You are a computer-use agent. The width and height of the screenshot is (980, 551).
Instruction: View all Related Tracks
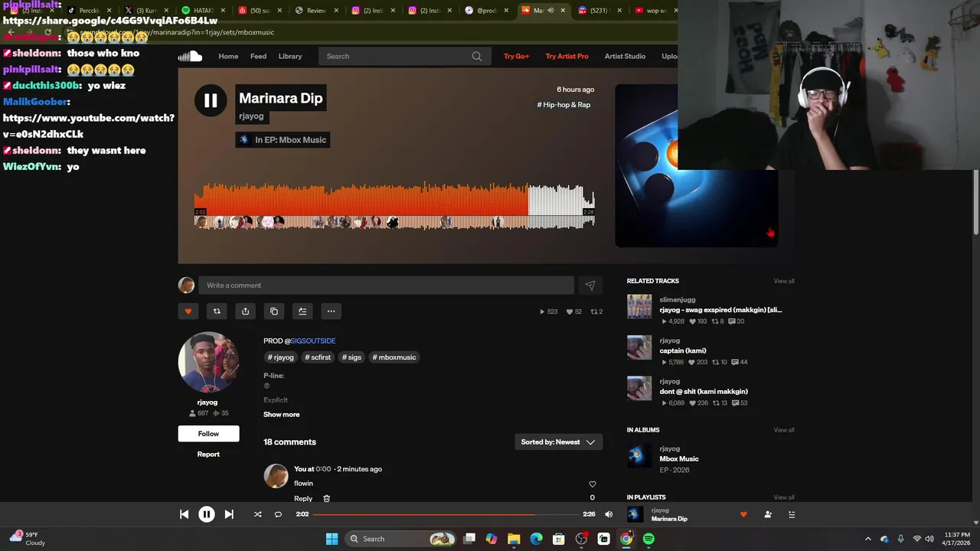[x=784, y=281]
